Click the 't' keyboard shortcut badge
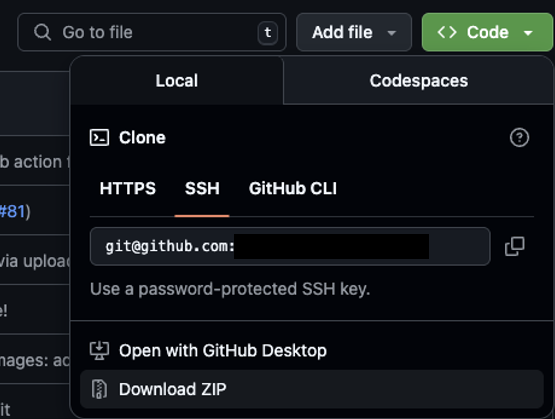The image size is (555, 419). coord(268,33)
